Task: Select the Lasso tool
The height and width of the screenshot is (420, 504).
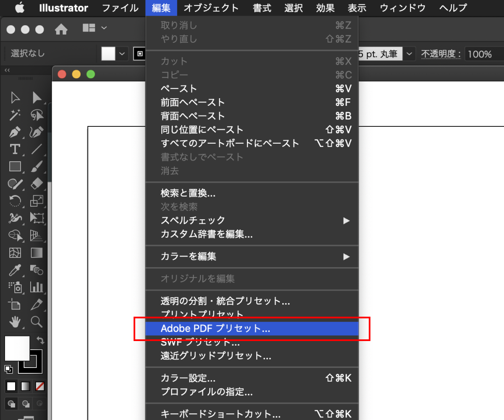Action: coord(37,115)
